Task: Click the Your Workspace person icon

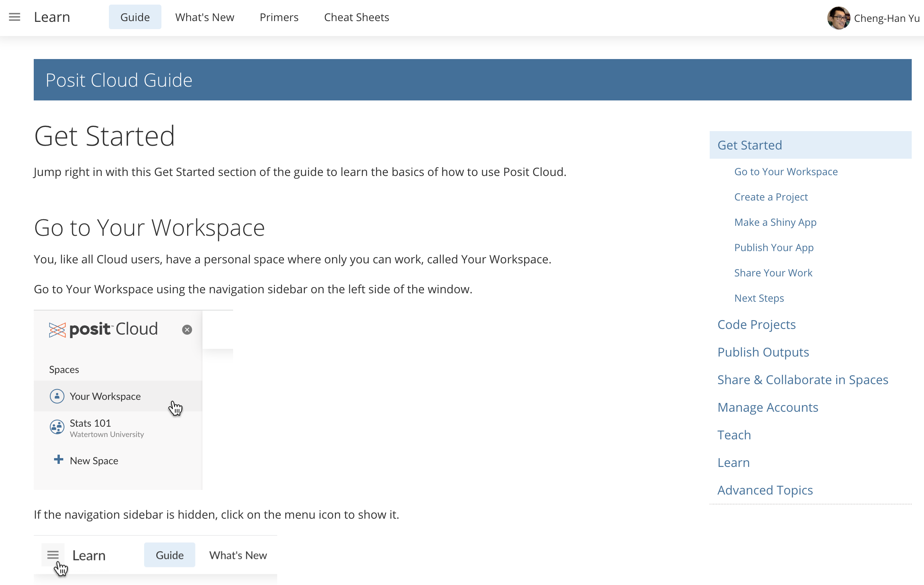Action: tap(57, 396)
